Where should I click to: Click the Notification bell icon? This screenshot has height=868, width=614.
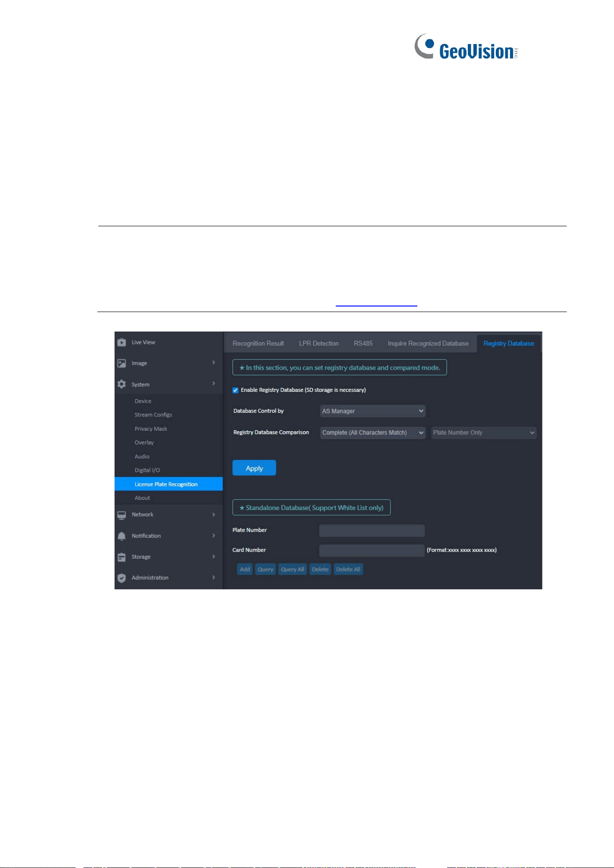point(122,536)
